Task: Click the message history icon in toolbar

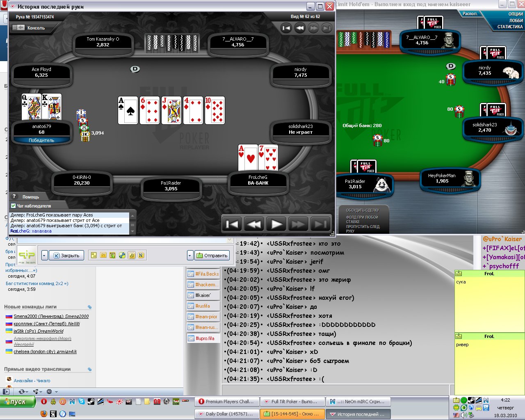Action: click(x=103, y=255)
